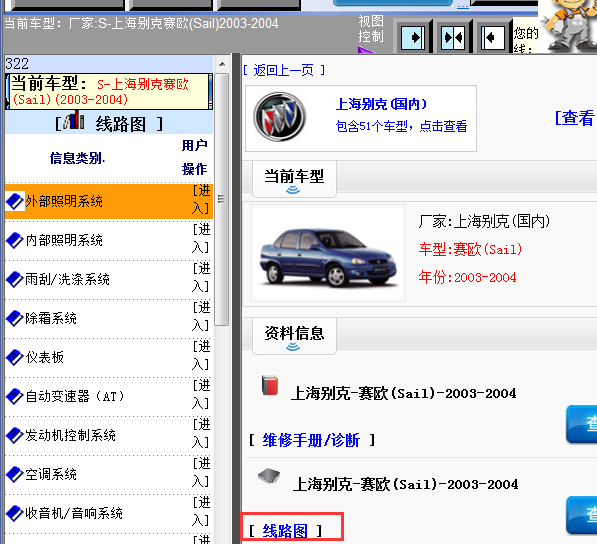Click book icon beside 仪表板
Viewport: 597px width, 544px height.
[x=15, y=357]
